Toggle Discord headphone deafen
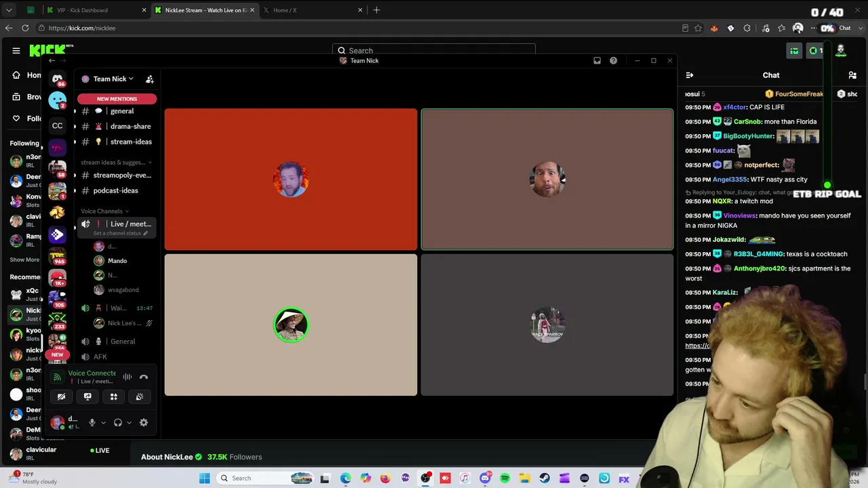The image size is (868, 488). point(118,422)
